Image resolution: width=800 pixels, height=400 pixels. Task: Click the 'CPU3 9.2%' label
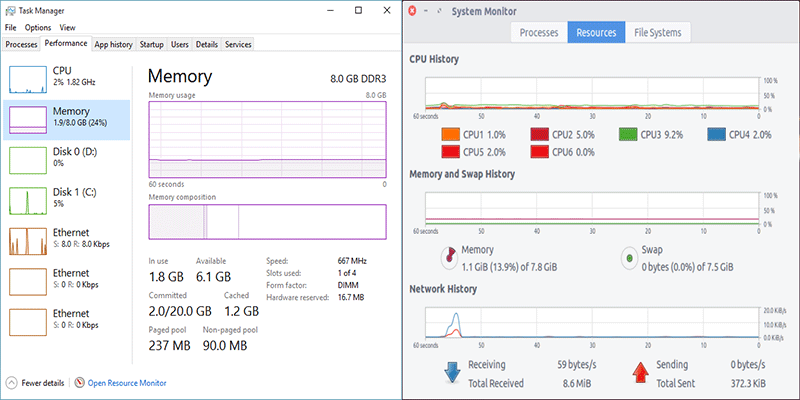pyautogui.click(x=662, y=135)
